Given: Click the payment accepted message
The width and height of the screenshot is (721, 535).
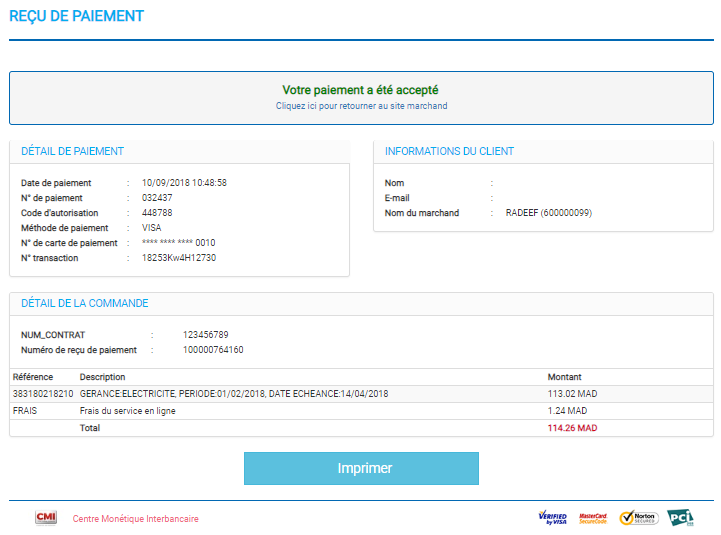Looking at the screenshot, I should pyautogui.click(x=360, y=90).
